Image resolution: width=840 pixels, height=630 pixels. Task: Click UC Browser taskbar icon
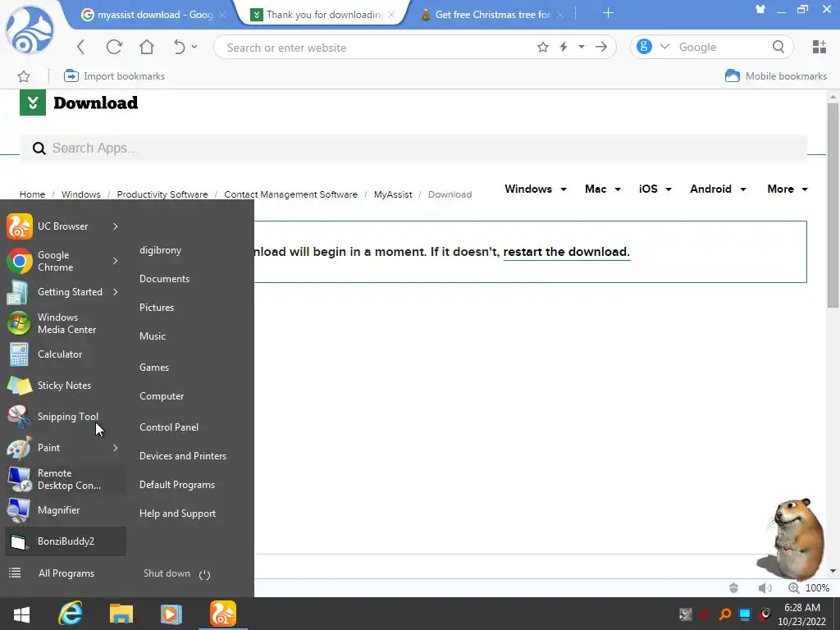point(223,614)
